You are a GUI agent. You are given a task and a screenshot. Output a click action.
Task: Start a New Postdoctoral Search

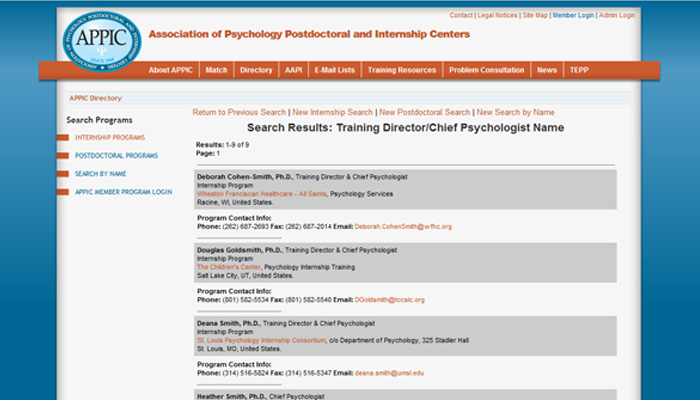click(425, 112)
